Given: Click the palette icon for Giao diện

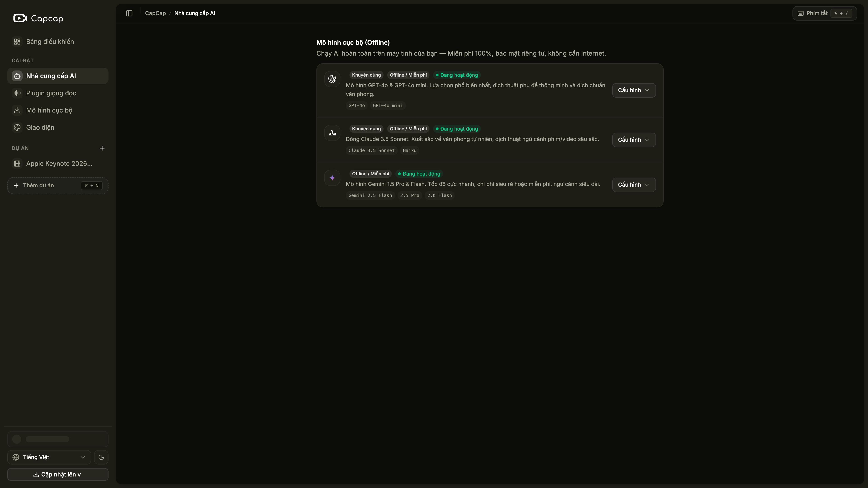Looking at the screenshot, I should [x=17, y=127].
